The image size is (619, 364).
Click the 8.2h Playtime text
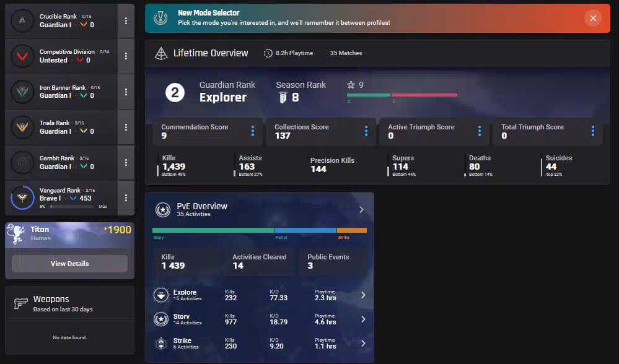pyautogui.click(x=294, y=53)
